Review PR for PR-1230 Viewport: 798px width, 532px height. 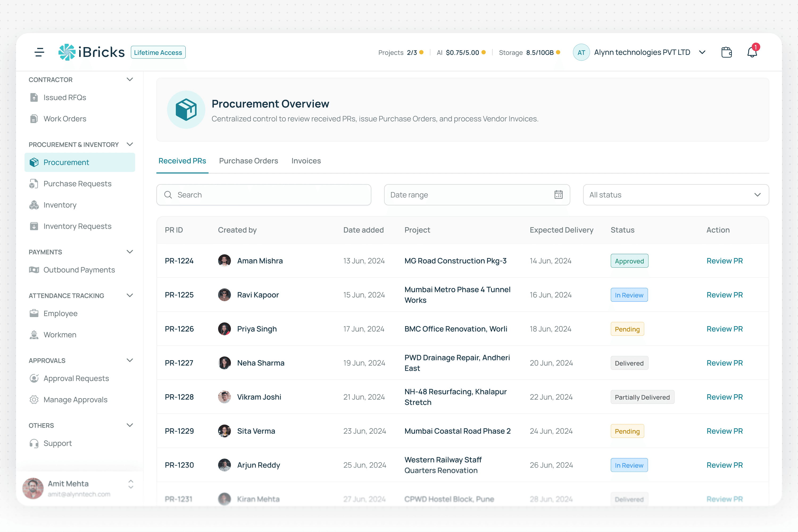[725, 465]
